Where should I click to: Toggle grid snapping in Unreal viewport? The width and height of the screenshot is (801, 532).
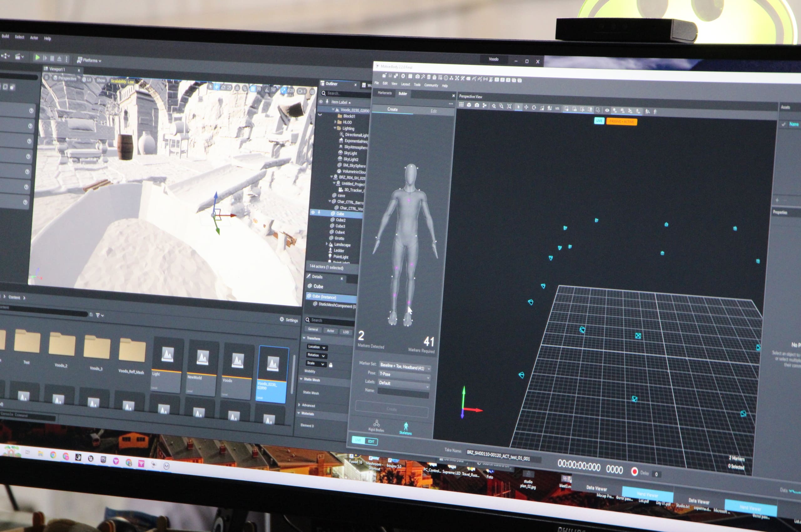click(x=253, y=89)
